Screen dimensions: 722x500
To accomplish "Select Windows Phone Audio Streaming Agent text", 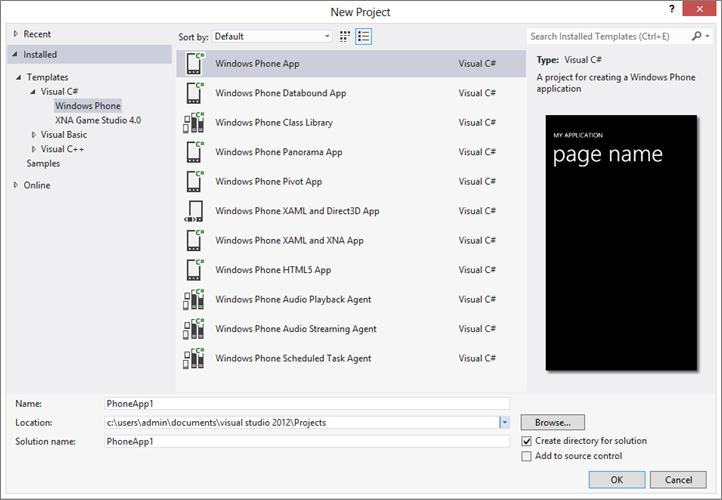I will click(x=296, y=329).
